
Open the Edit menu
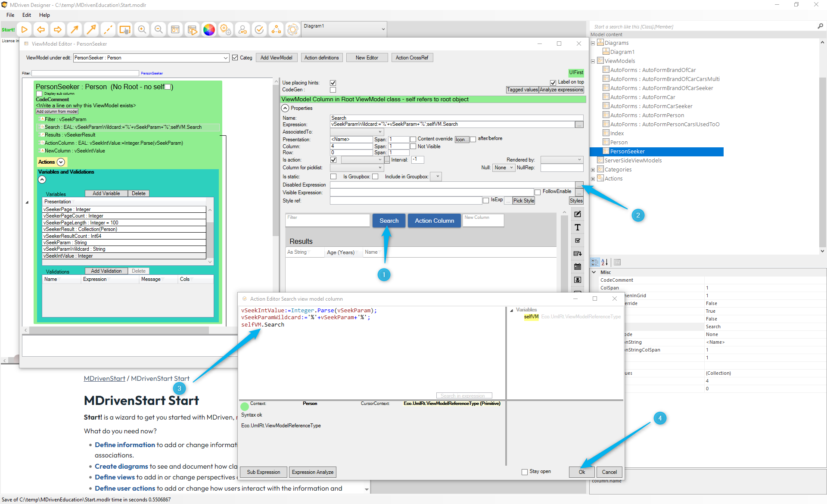(27, 15)
